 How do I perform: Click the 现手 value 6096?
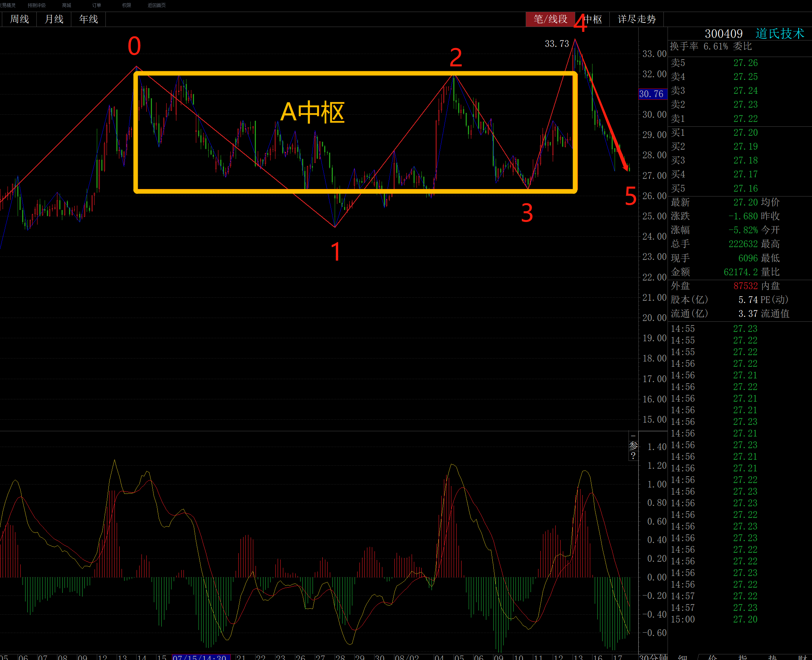[x=748, y=258]
